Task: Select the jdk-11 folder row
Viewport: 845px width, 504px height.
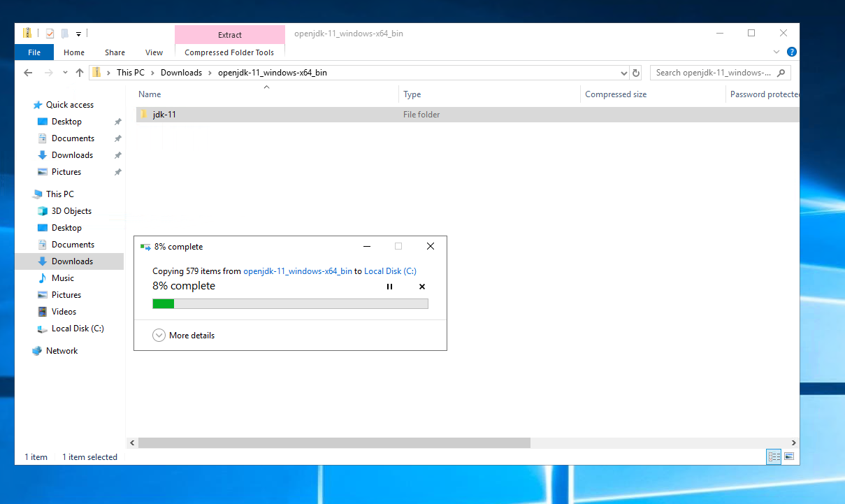Action: [467, 115]
